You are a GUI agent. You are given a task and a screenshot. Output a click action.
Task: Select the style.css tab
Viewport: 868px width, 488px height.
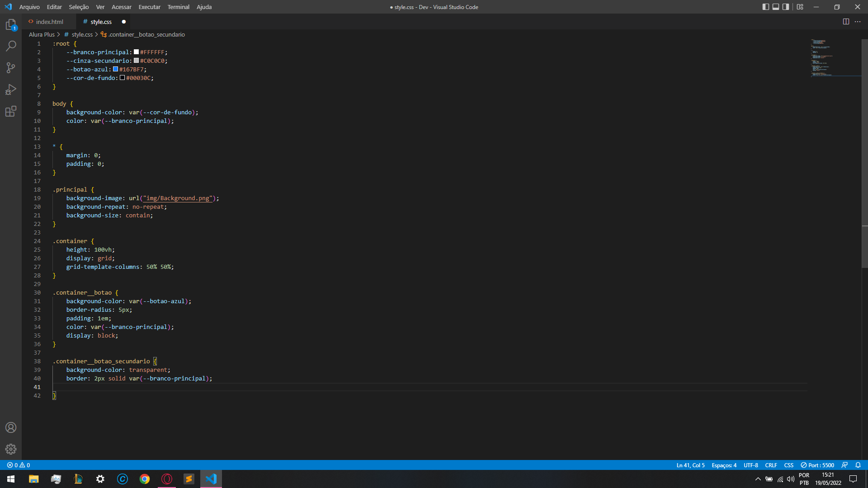pyautogui.click(x=101, y=22)
